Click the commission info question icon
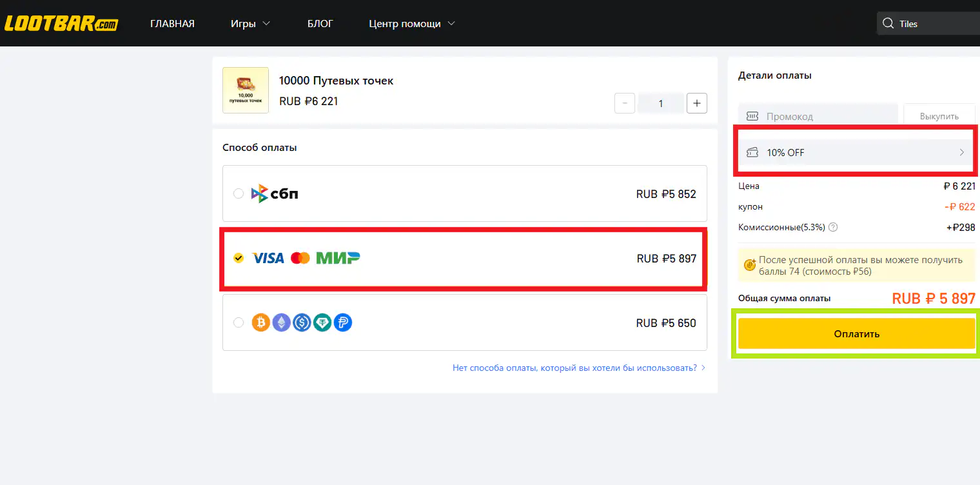 833,227
